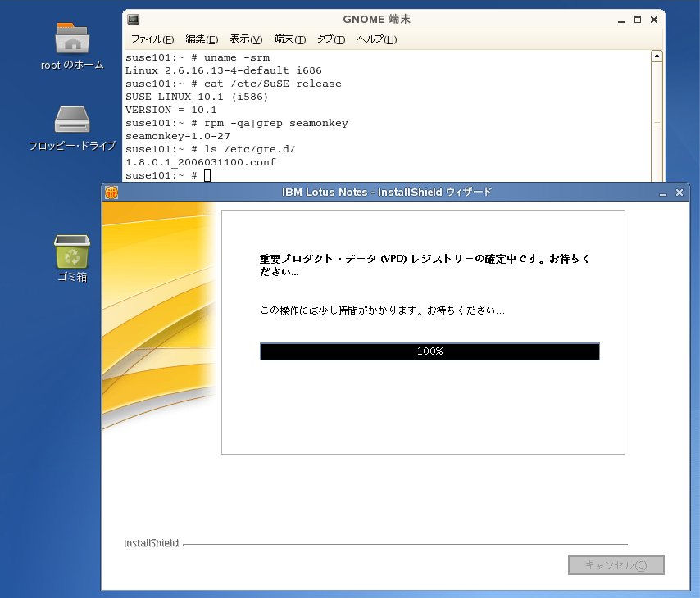Open the タブ(T) menu in the terminal

pyautogui.click(x=331, y=39)
